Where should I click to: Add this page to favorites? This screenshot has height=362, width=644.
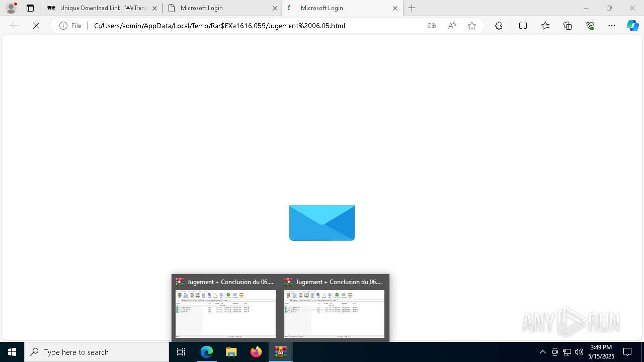[x=472, y=26]
